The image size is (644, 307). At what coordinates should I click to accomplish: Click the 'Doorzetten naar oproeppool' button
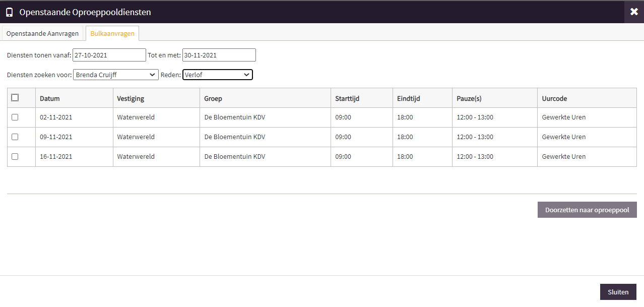587,210
